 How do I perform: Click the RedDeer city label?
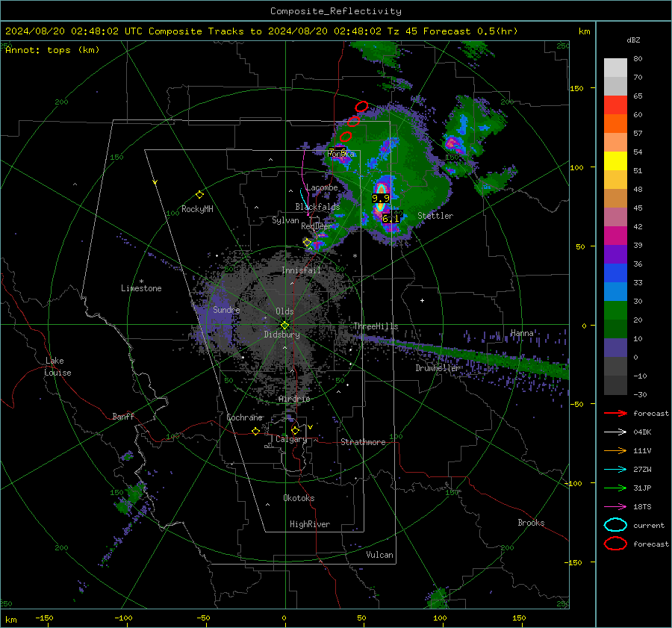pos(317,226)
